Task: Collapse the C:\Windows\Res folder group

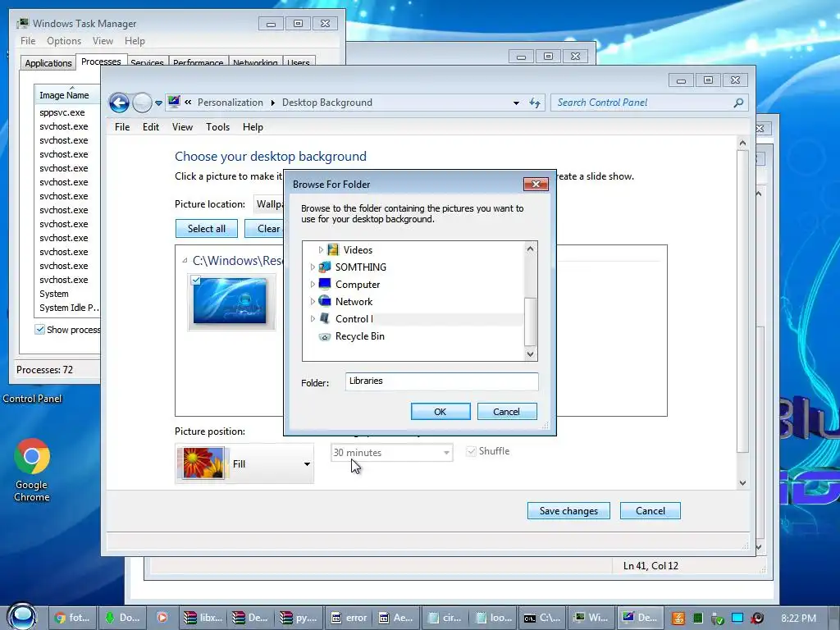Action: coord(185,260)
